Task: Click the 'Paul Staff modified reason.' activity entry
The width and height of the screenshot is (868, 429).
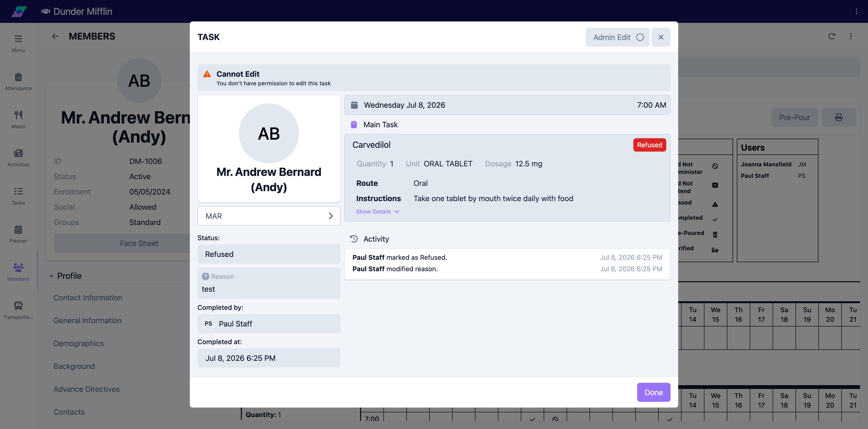Action: click(x=507, y=269)
